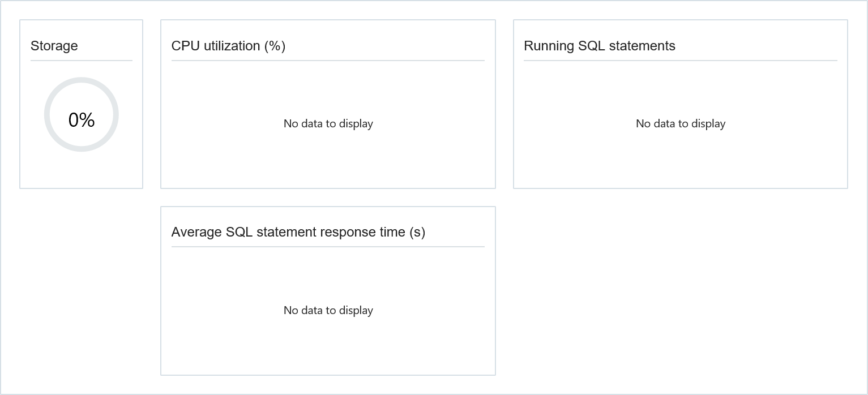Toggle the CPU utilization chart display
Image resolution: width=868 pixels, height=395 pixels.
(x=328, y=123)
